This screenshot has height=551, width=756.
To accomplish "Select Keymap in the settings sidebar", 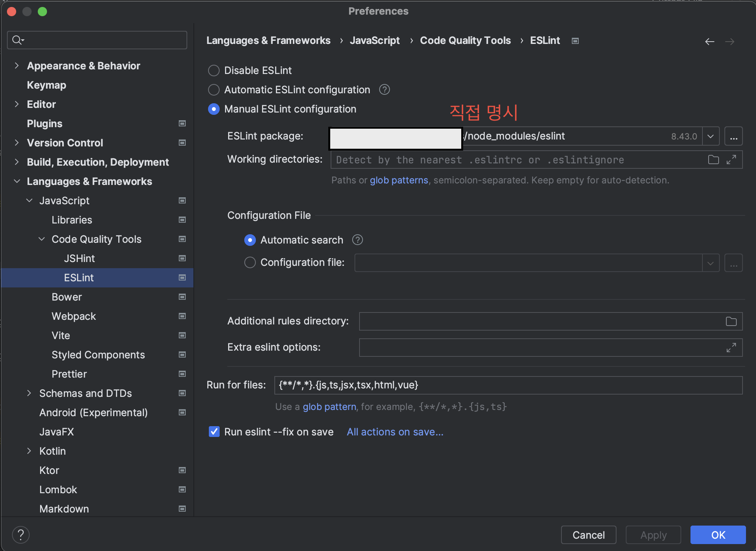I will (47, 85).
